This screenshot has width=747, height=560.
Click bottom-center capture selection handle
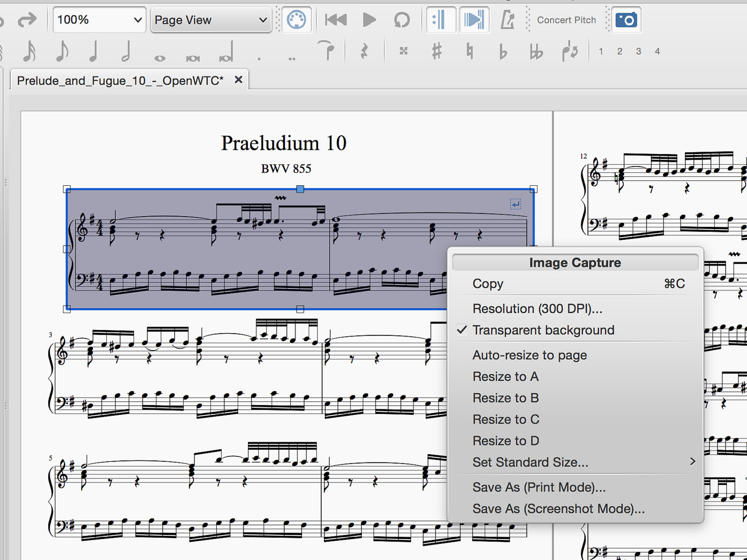coord(300,309)
